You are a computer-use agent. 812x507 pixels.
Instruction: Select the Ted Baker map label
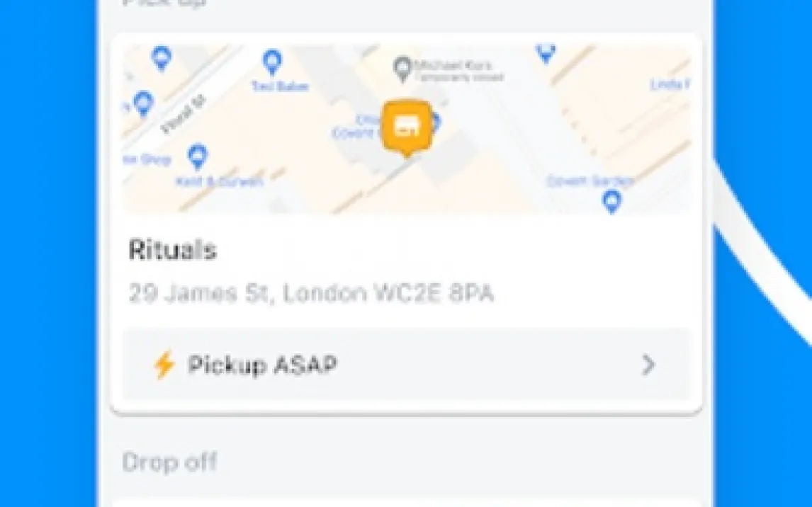point(280,86)
